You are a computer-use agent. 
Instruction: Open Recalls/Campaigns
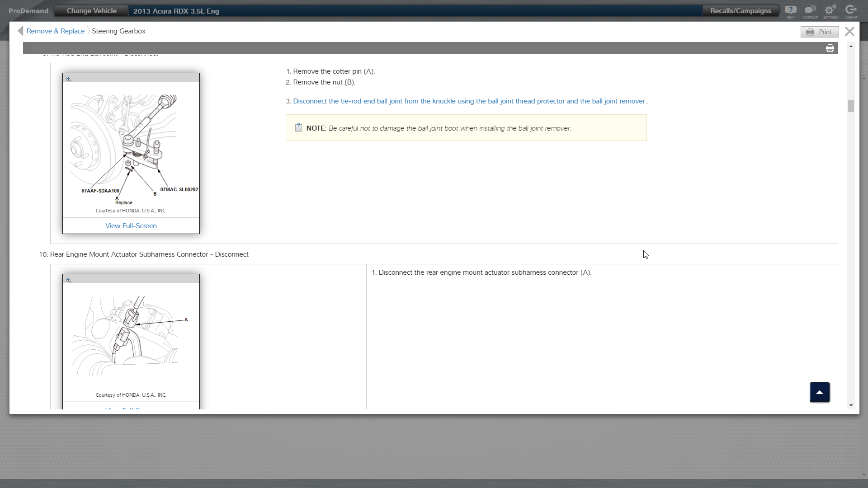[741, 11]
